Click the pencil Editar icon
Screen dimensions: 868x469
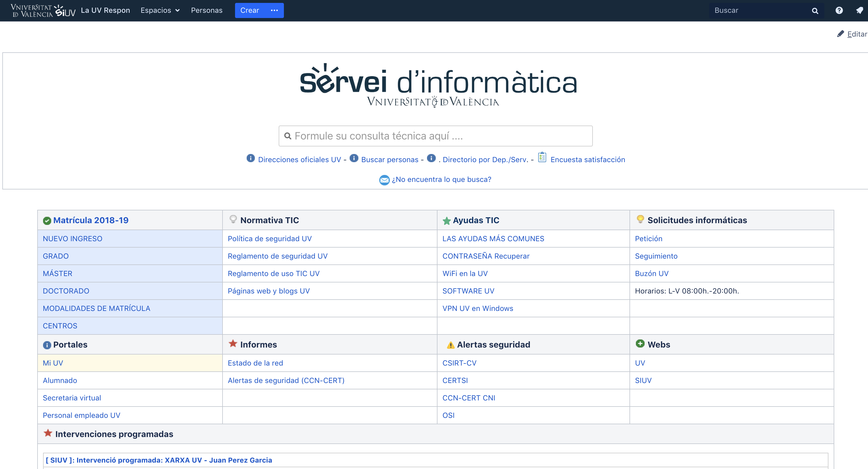(840, 34)
